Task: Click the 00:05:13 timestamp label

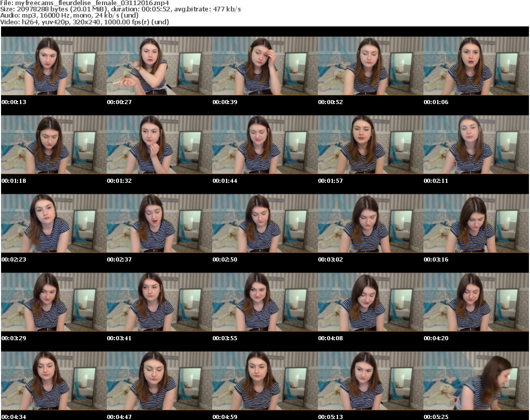Action: coord(330,417)
